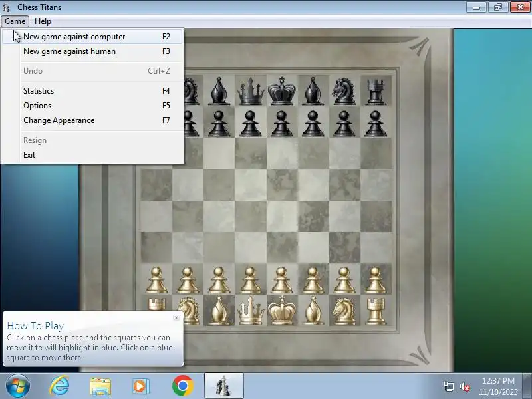This screenshot has width=532, height=399.
Task: Select the black king piece
Action: 281,91
